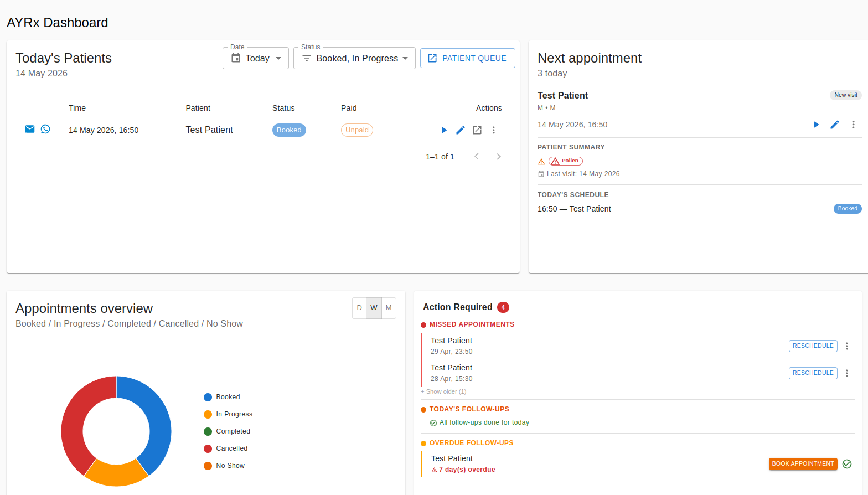Toggle Booked legend item in chart
Image resolution: width=868 pixels, height=495 pixels.
(222, 397)
